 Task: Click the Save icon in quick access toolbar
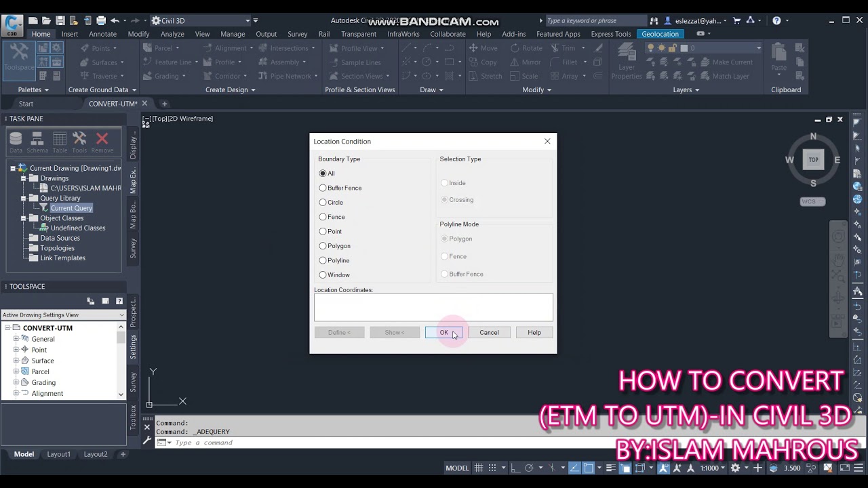click(x=60, y=21)
